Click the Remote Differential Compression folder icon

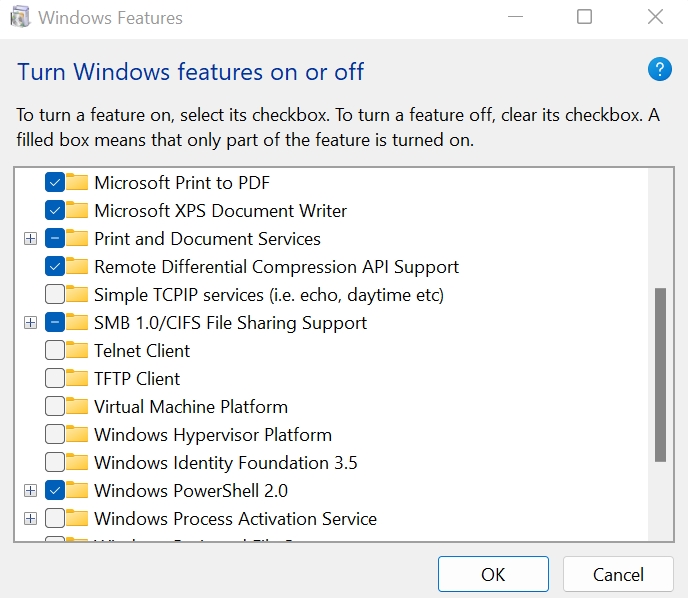click(x=77, y=266)
